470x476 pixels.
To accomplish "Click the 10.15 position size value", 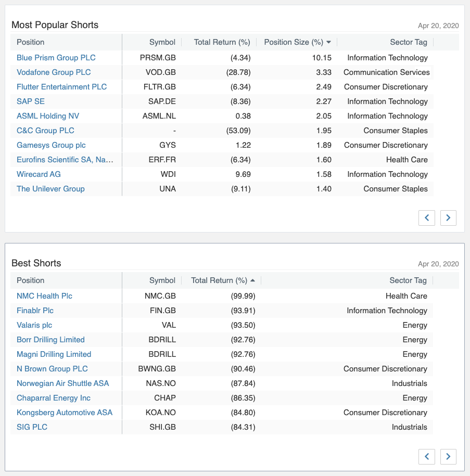I will pos(322,58).
